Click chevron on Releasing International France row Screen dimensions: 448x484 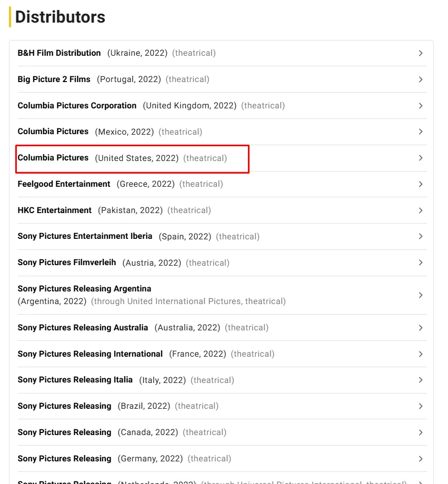[x=421, y=354]
